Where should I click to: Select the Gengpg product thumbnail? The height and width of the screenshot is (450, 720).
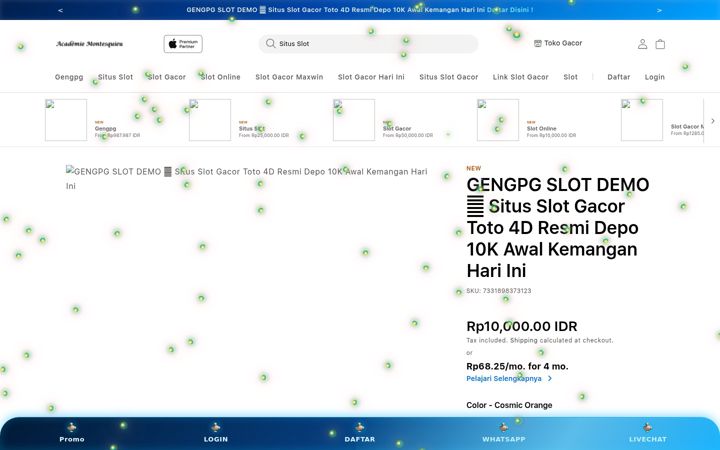pyautogui.click(x=66, y=120)
